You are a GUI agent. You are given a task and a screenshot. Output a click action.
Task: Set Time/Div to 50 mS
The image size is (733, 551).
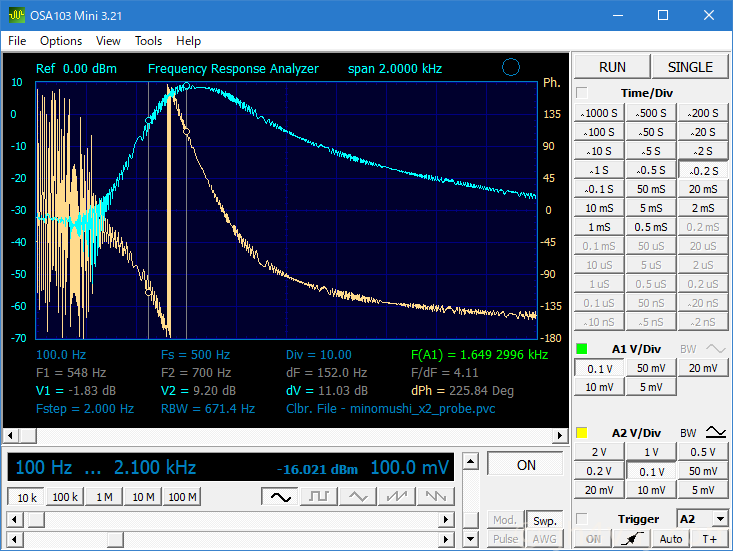click(651, 189)
